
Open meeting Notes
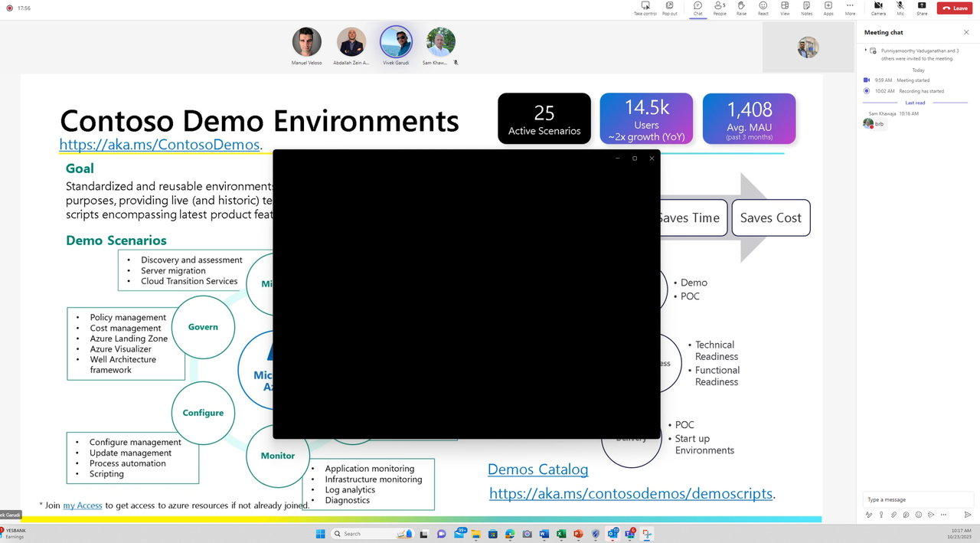806,8
